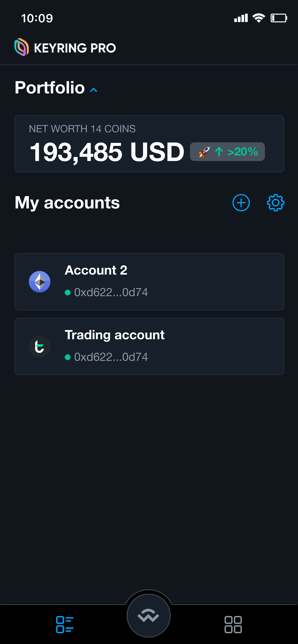Switch to the apps grid tab
The height and width of the screenshot is (644, 298).
point(233,624)
